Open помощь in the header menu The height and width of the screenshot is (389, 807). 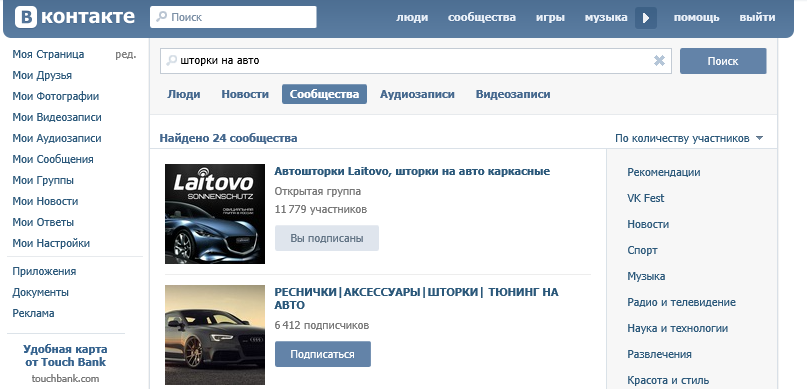[x=696, y=17]
